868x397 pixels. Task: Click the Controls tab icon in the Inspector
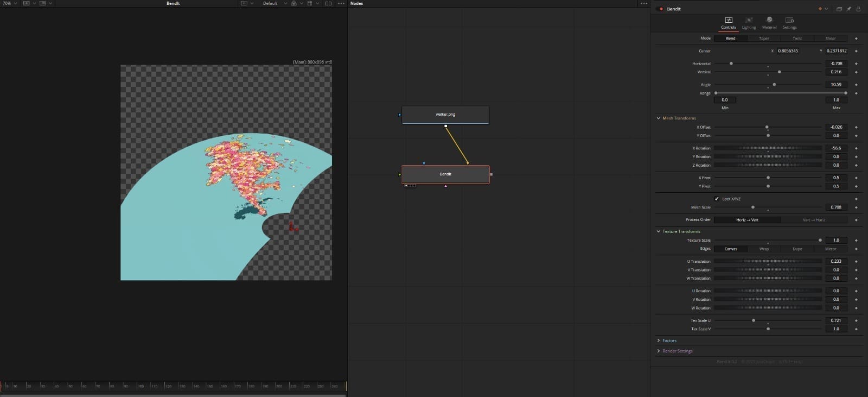tap(729, 20)
